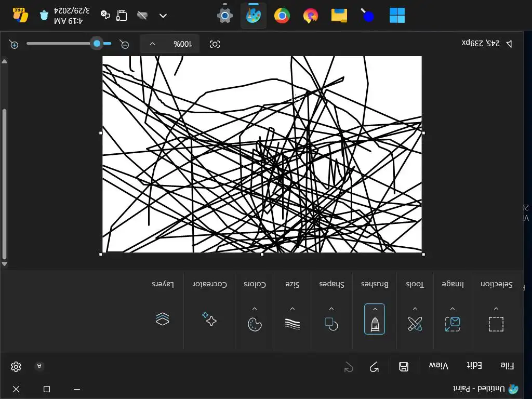Screen dimensions: 532x399
Task: Expand the Size options chevron
Action: (292, 309)
